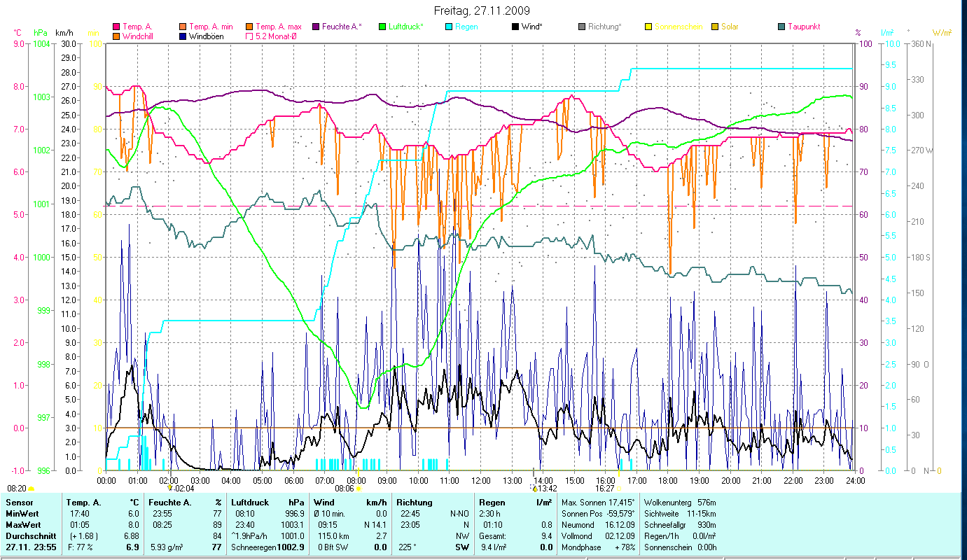Click the Regen column header in the table
Screen dimensions: 967x560
492,502
